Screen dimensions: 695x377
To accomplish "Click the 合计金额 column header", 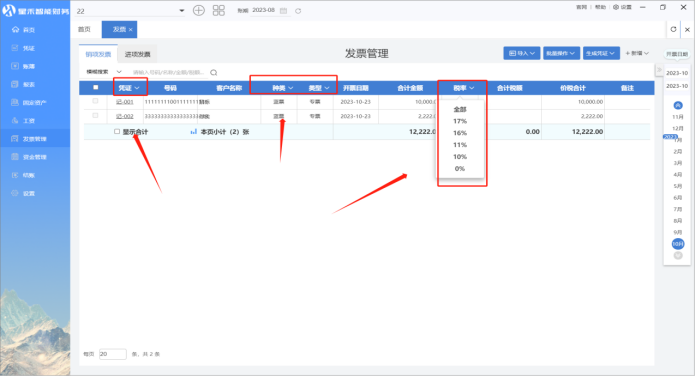I will pyautogui.click(x=410, y=88).
